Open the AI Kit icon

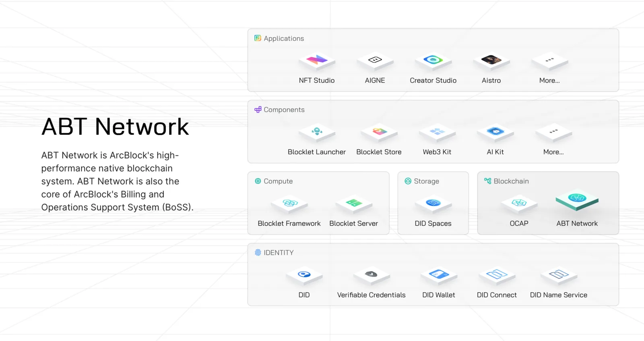click(495, 133)
